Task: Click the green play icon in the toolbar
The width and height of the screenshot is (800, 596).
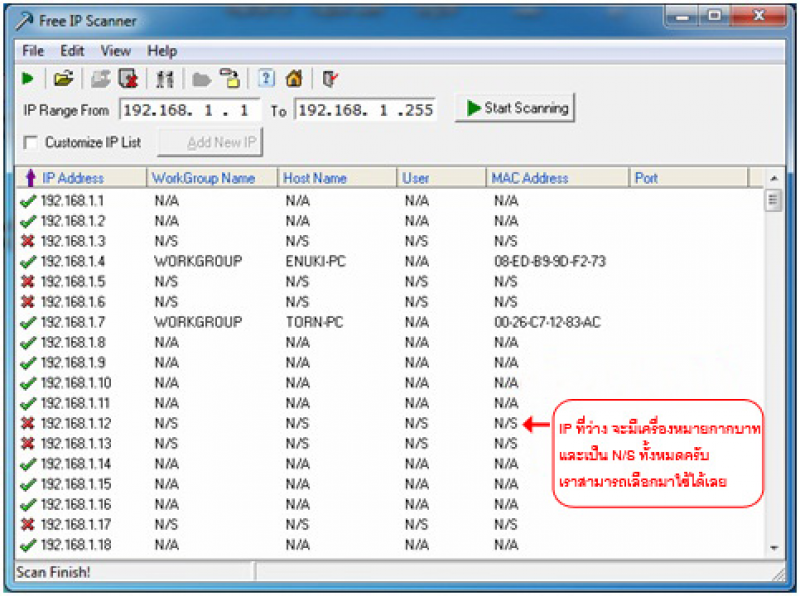Action: [x=28, y=79]
